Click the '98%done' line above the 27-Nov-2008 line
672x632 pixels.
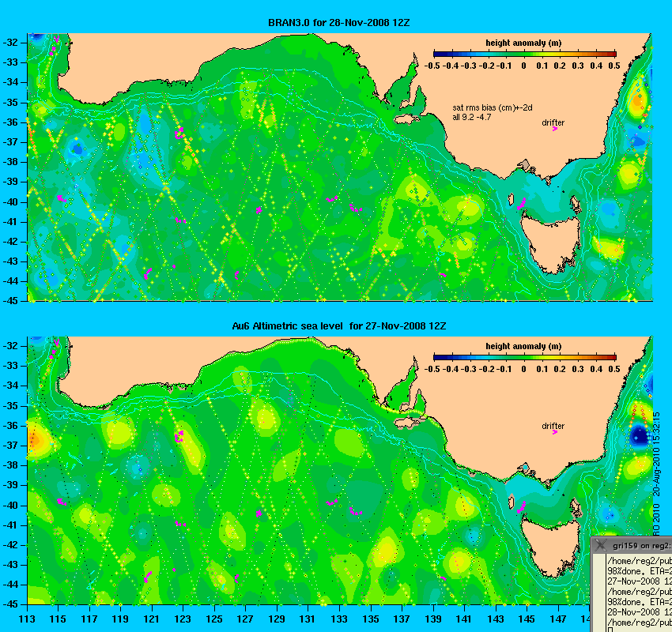pos(640,571)
